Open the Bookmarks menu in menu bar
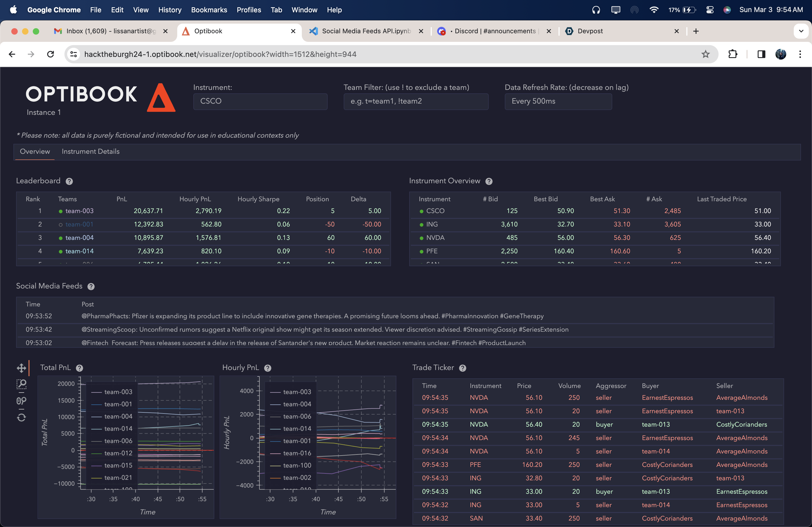The height and width of the screenshot is (527, 812). [x=209, y=10]
